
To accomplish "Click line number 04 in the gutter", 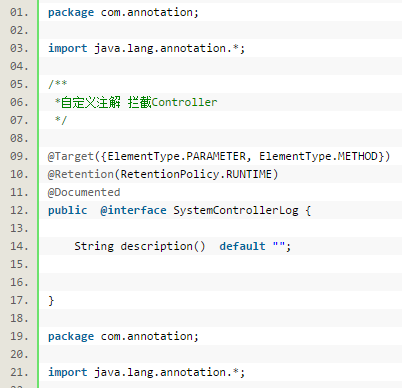I will pyautogui.click(x=19, y=66).
